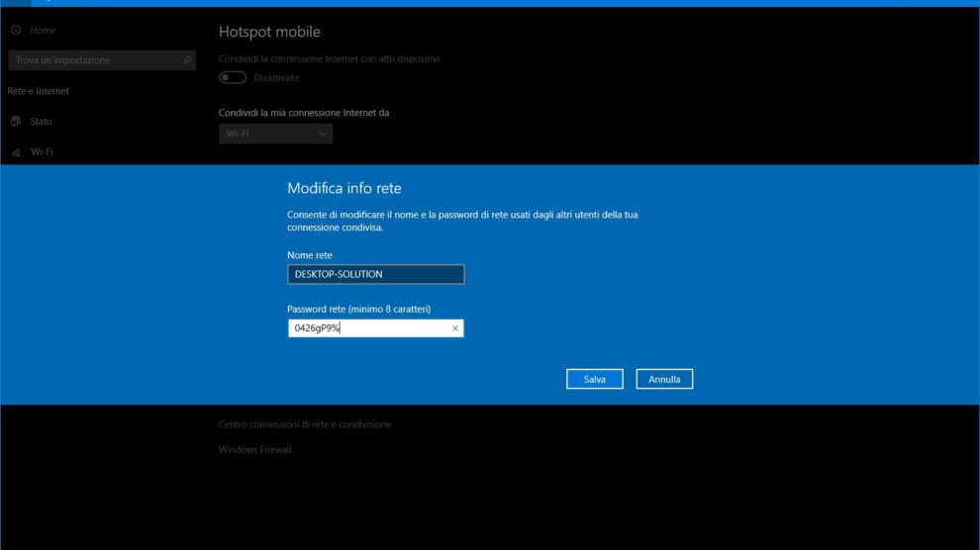This screenshot has height=550, width=980.
Task: Select the Wi-Fi sidebar entry
Action: pos(42,152)
